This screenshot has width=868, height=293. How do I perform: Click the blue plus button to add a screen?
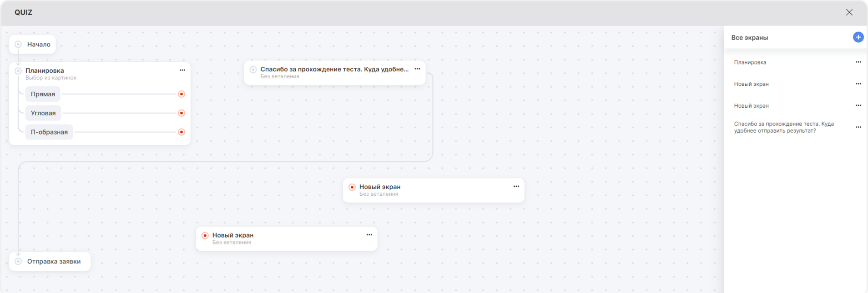click(858, 37)
